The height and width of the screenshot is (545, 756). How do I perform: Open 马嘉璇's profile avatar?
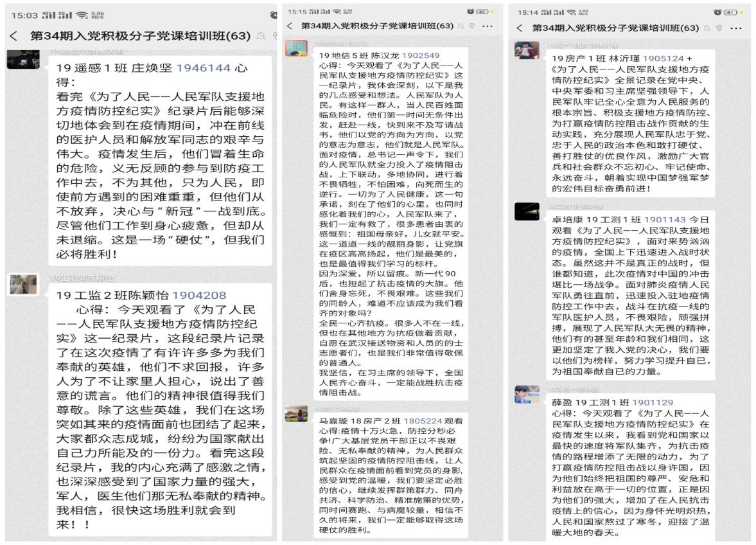(x=297, y=413)
